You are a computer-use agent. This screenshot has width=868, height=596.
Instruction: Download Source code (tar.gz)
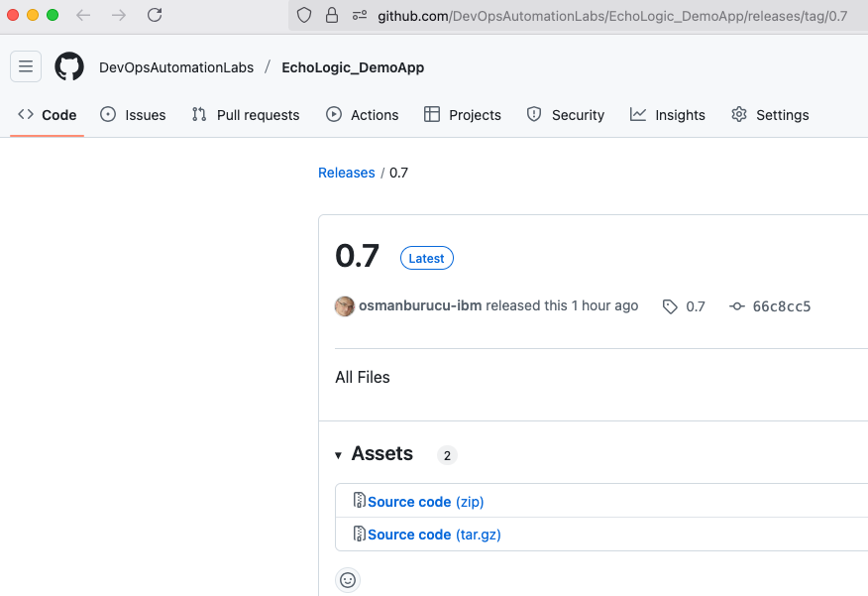coord(434,535)
